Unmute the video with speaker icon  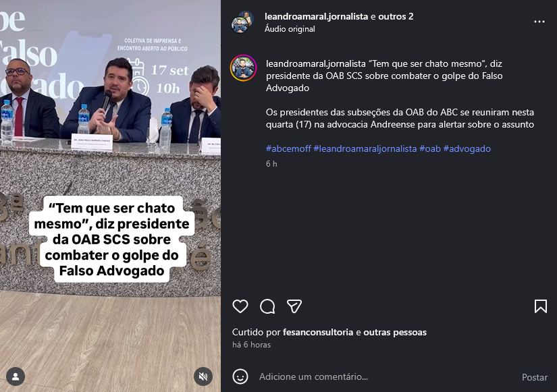tap(203, 376)
